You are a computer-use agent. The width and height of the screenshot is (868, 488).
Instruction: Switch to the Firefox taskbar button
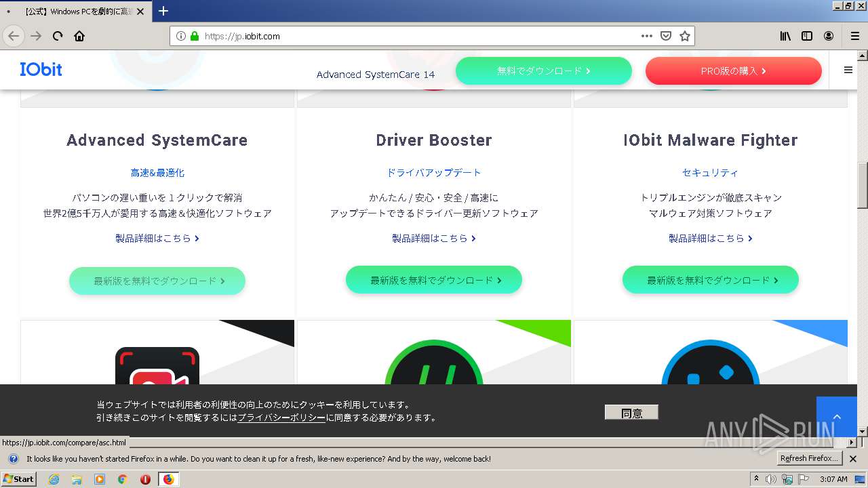coord(168,479)
